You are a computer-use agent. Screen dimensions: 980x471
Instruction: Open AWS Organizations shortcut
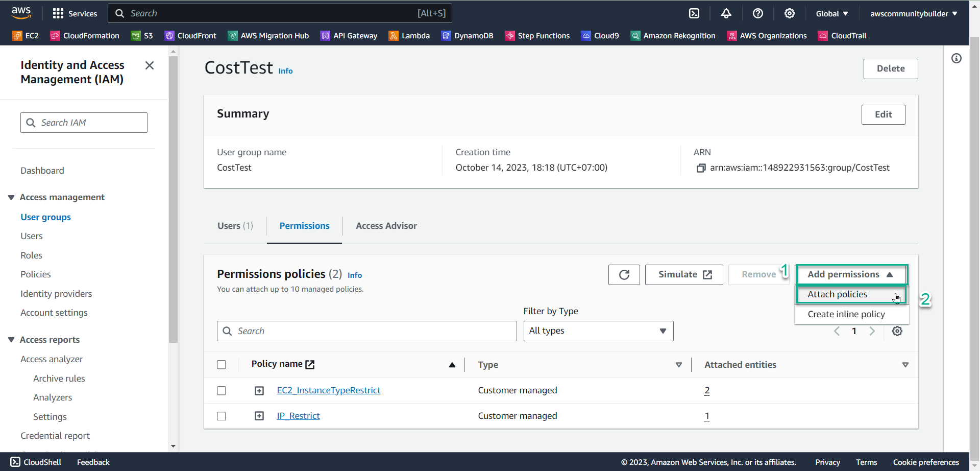(767, 35)
